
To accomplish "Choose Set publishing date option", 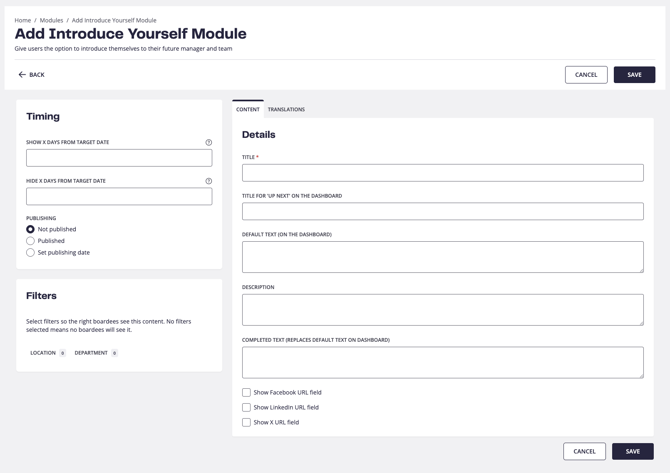I will click(30, 253).
